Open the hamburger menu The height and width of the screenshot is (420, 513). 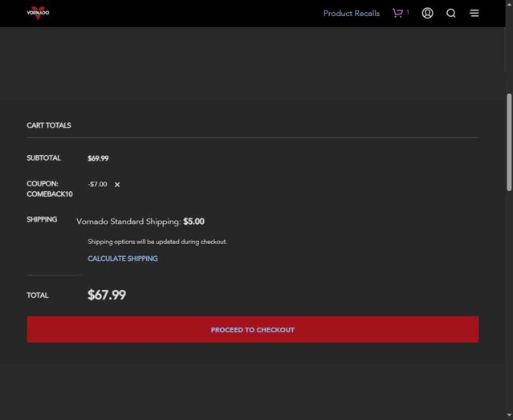click(474, 13)
